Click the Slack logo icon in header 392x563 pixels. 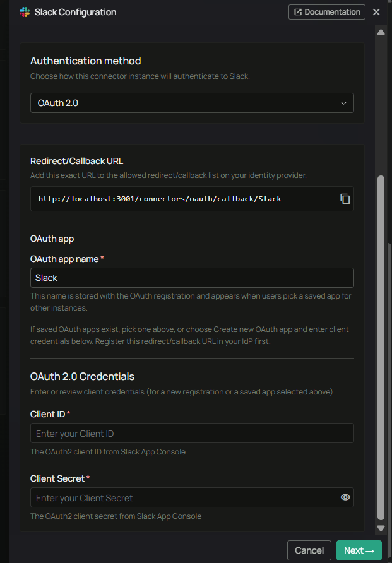point(25,12)
